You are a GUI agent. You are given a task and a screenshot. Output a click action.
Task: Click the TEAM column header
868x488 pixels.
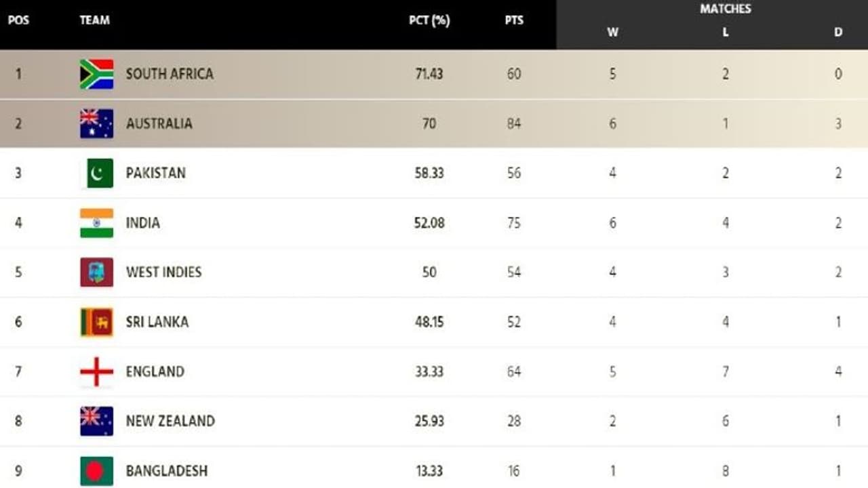click(94, 20)
